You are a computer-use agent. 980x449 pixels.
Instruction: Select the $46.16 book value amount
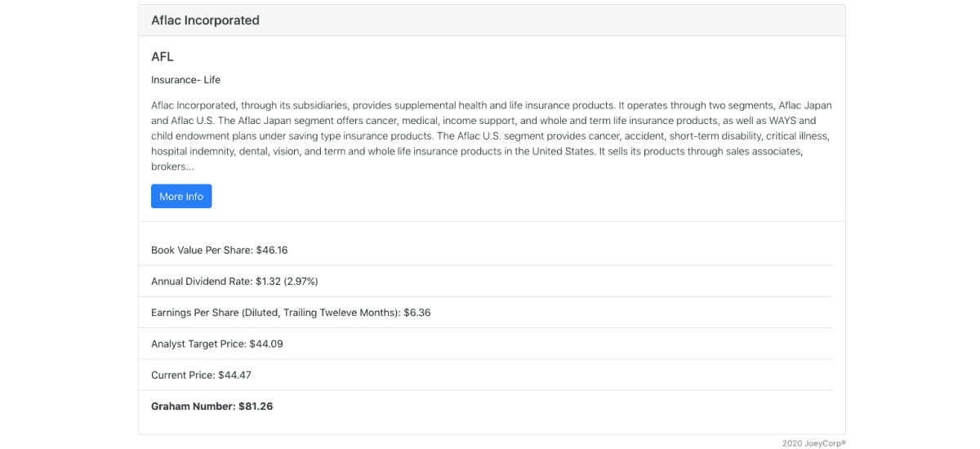coord(272,250)
